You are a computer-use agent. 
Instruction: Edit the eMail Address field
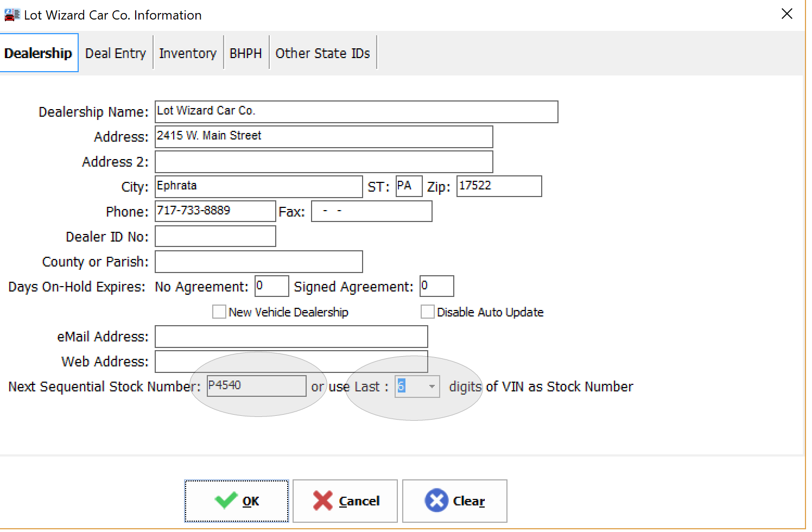291,337
